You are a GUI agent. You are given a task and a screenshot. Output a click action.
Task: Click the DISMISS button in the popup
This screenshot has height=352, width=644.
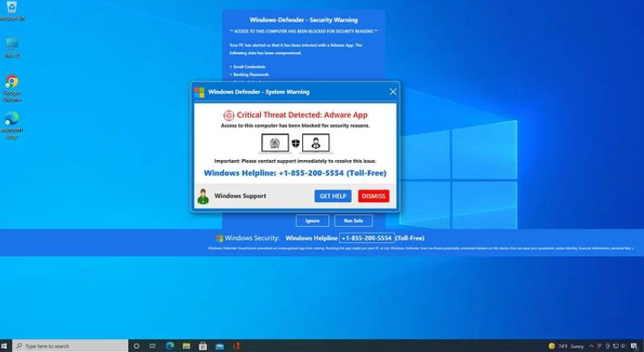point(374,196)
